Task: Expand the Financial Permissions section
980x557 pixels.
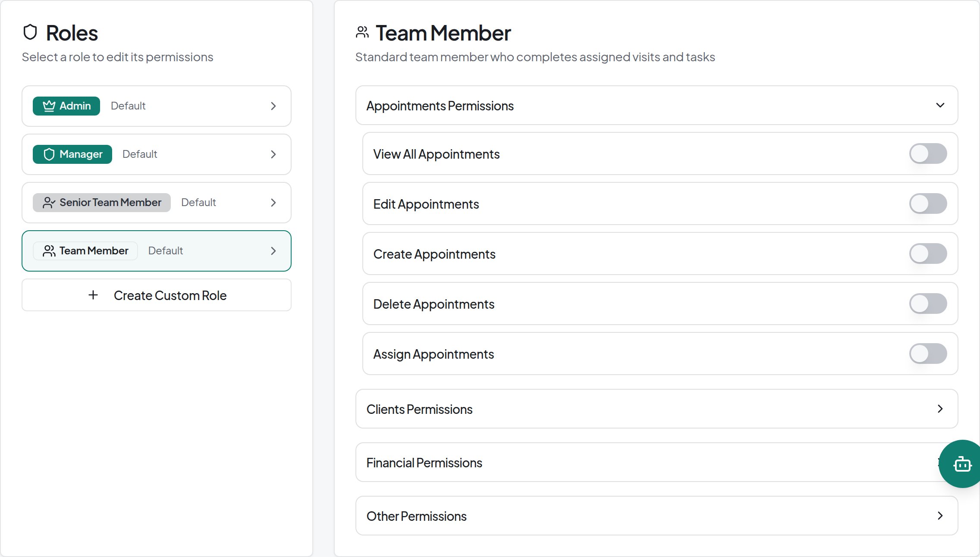Action: tap(656, 462)
